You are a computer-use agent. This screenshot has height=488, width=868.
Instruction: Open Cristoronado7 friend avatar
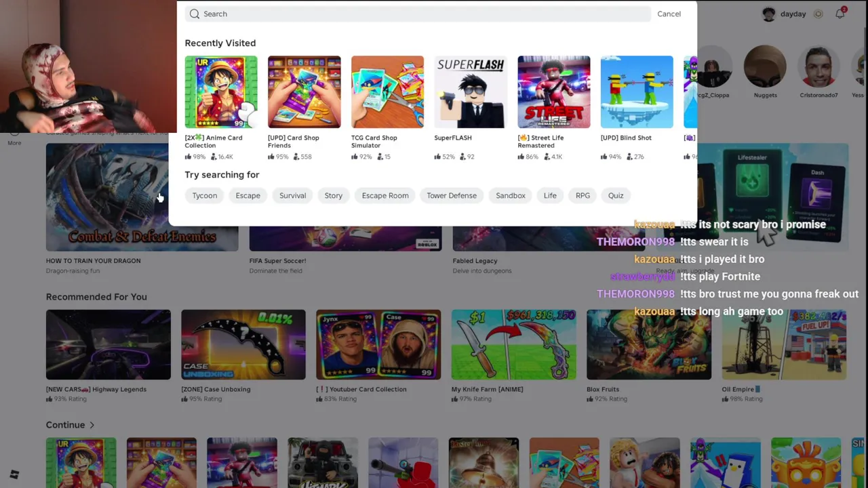(x=818, y=68)
